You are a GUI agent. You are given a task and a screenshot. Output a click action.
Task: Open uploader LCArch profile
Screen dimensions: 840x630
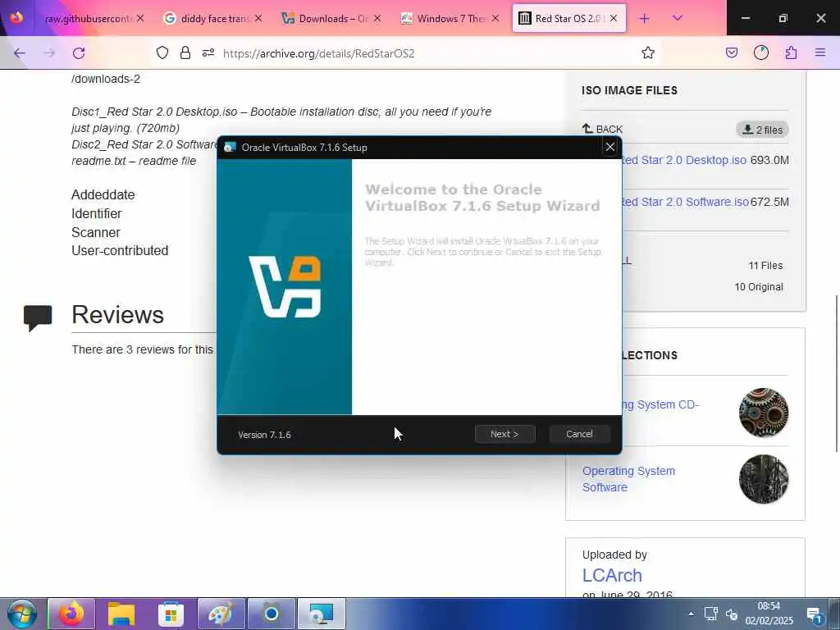point(612,575)
